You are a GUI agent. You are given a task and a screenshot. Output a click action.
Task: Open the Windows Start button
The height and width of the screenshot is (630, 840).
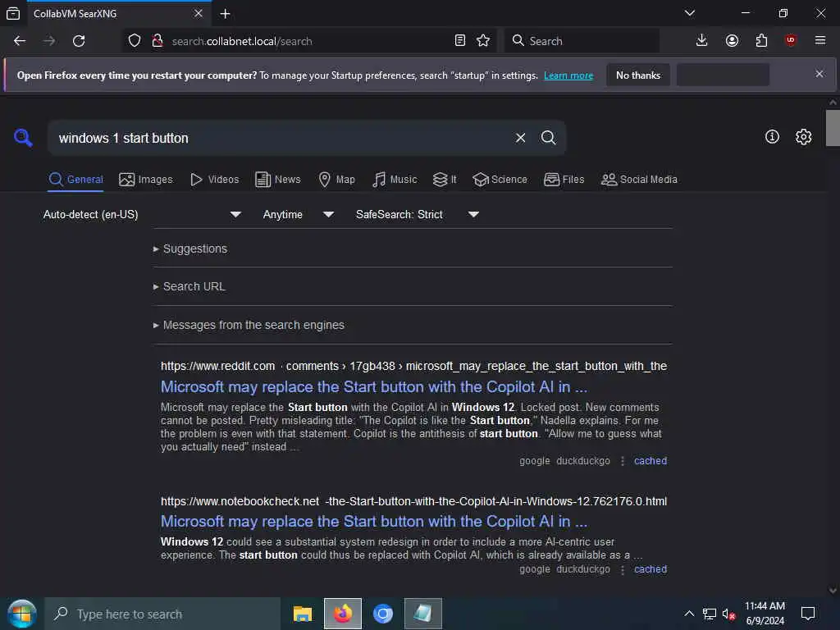(21, 614)
